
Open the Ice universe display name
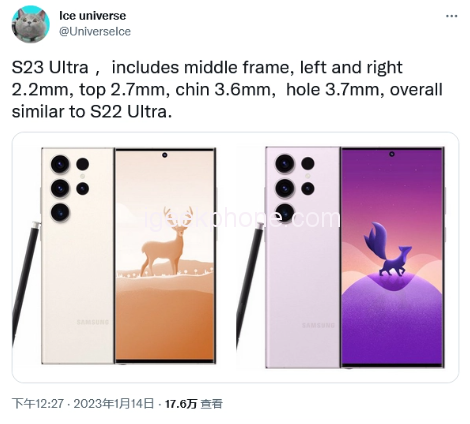click(x=93, y=15)
